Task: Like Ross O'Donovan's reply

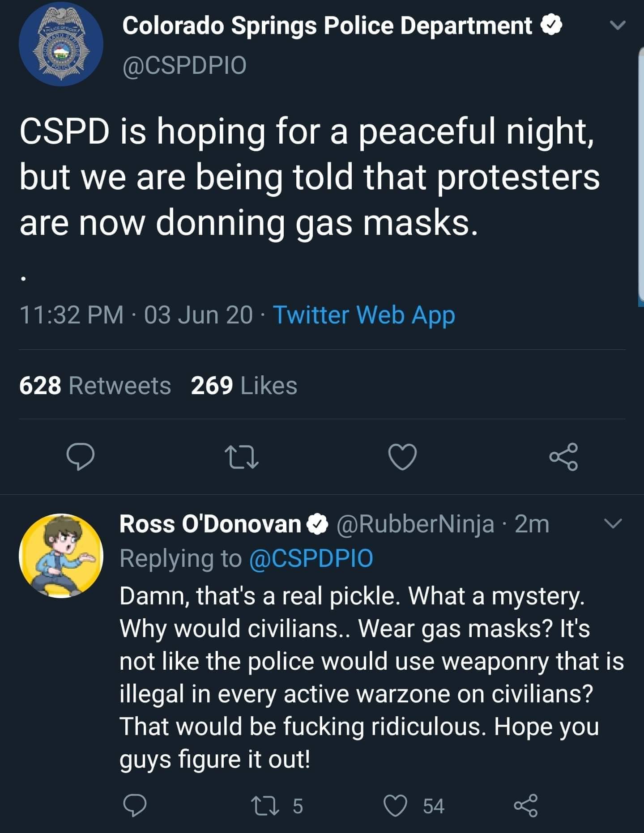Action: pyautogui.click(x=396, y=806)
